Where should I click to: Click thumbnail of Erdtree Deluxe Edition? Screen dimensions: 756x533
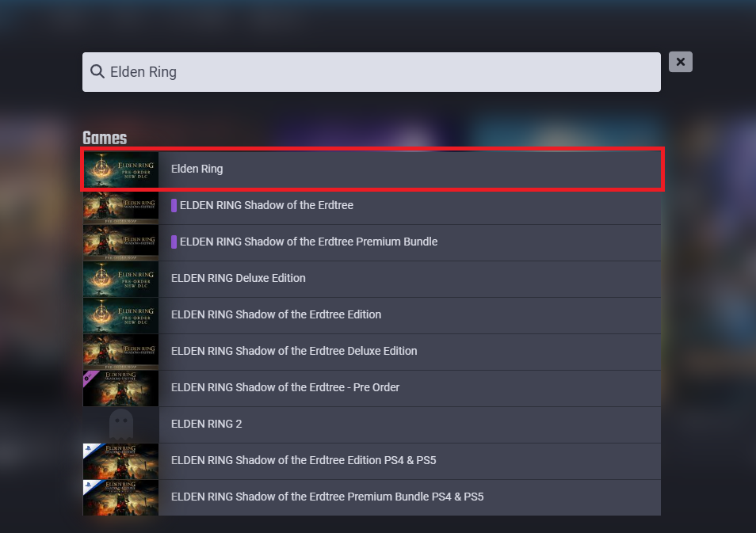120,352
